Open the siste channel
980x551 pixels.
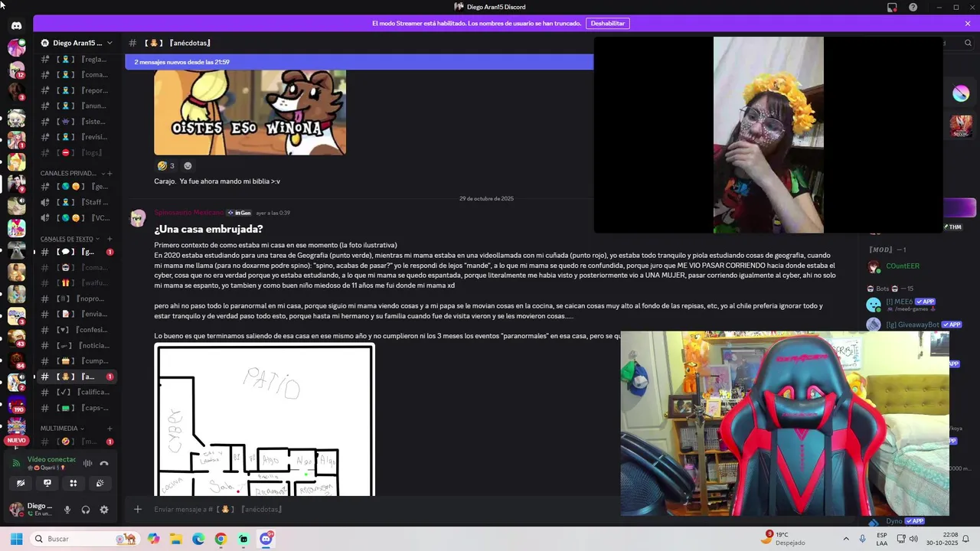point(77,122)
